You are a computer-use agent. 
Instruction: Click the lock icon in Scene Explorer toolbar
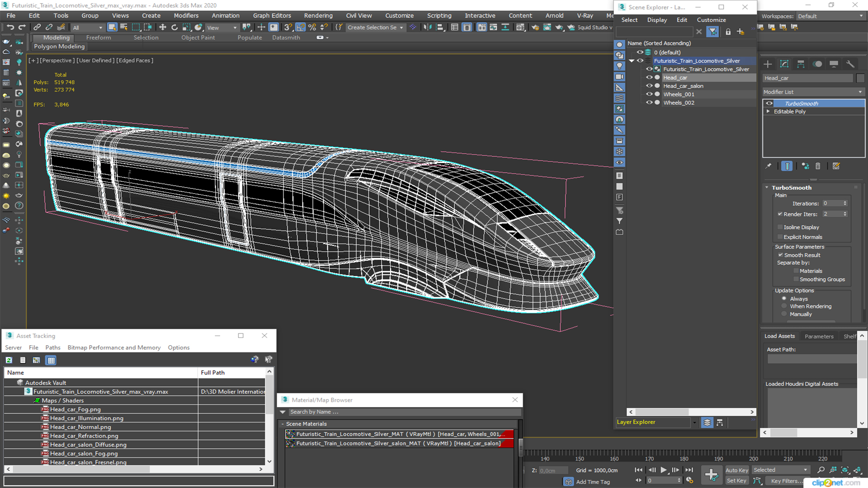pyautogui.click(x=728, y=32)
